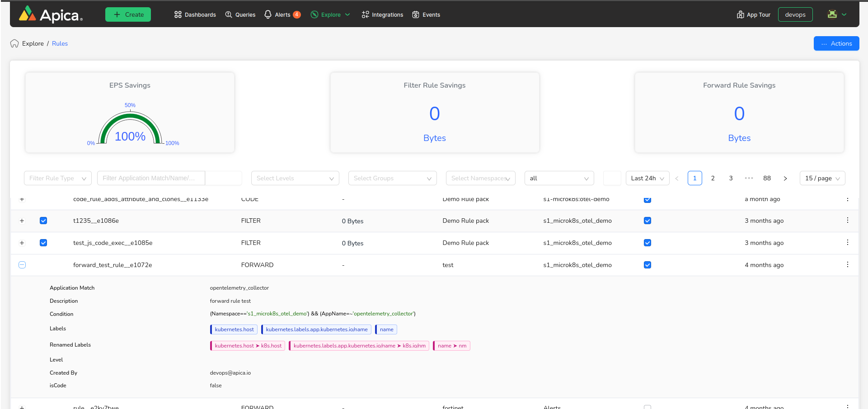This screenshot has height=409, width=868.
Task: Click the Apica logo icon
Action: pyautogui.click(x=28, y=14)
